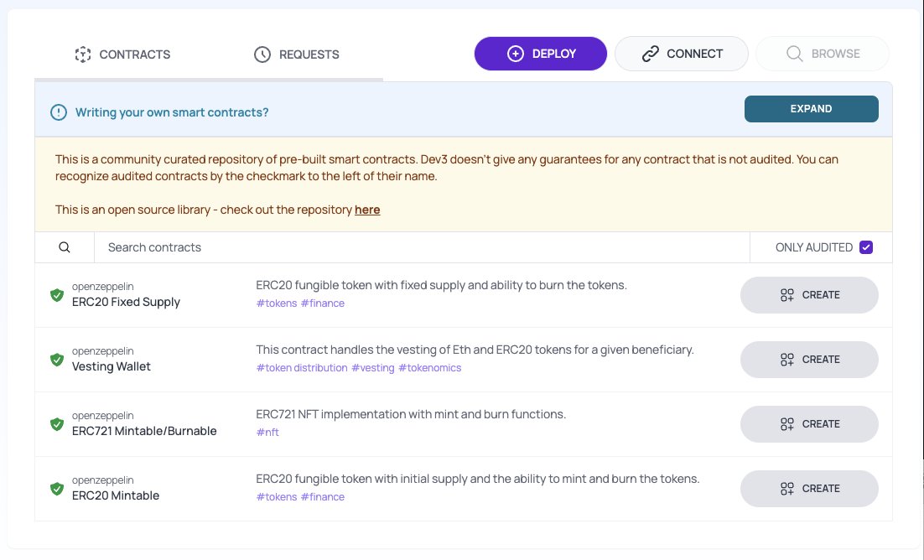Click #tokens tag under ERC20 Fixed Supply

click(x=277, y=303)
